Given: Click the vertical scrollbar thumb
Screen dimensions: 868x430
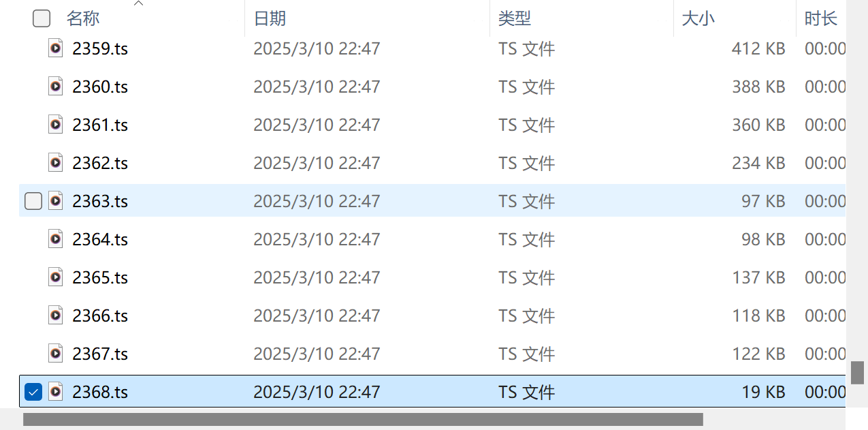Looking at the screenshot, I should tap(857, 373).
